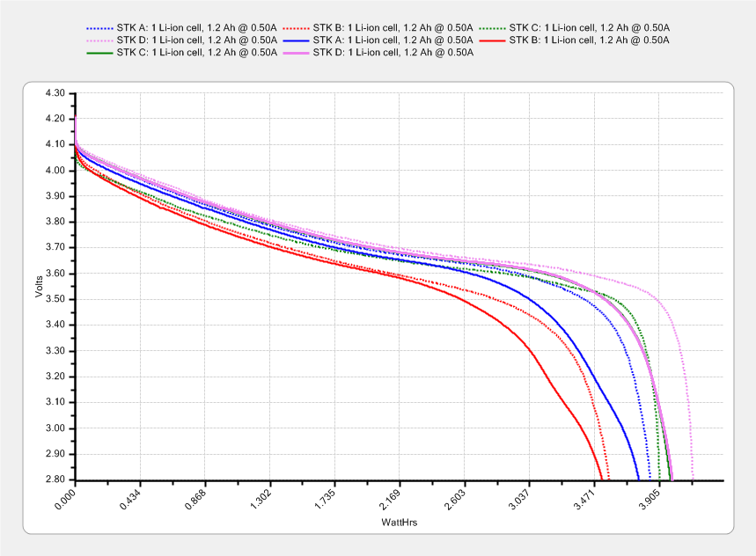Select the 2.80 label on the voltage axis
756x556 pixels.
point(55,480)
